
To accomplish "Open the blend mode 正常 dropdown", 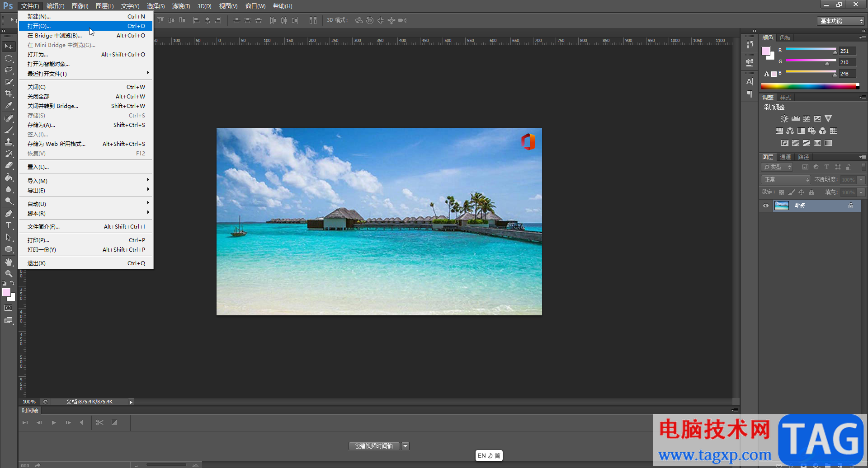I will 786,180.
